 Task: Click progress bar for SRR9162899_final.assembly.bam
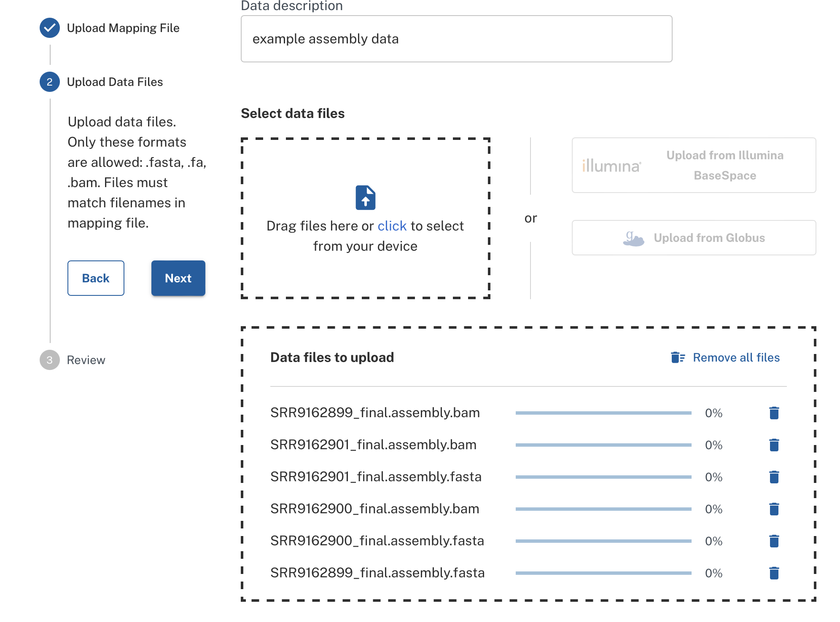tap(603, 413)
